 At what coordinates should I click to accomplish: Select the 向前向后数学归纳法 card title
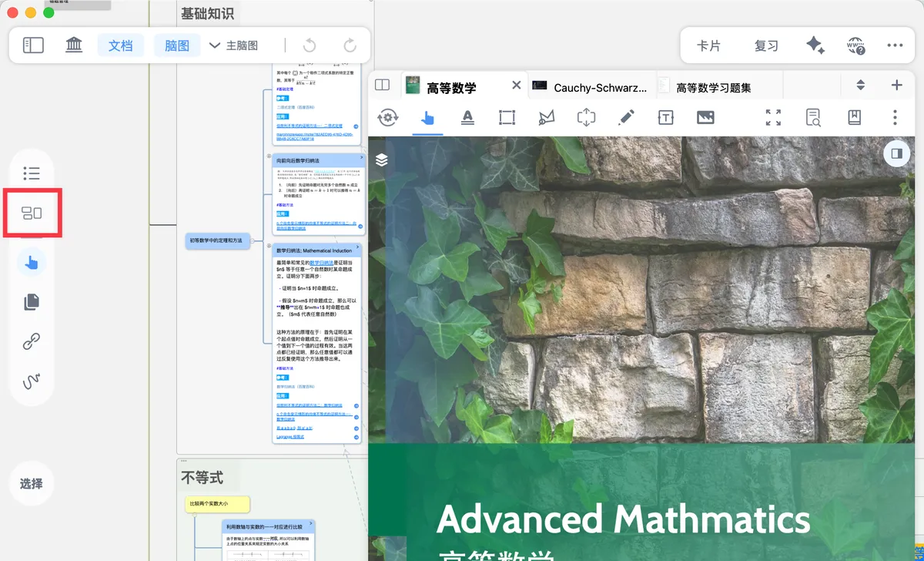[297, 160]
